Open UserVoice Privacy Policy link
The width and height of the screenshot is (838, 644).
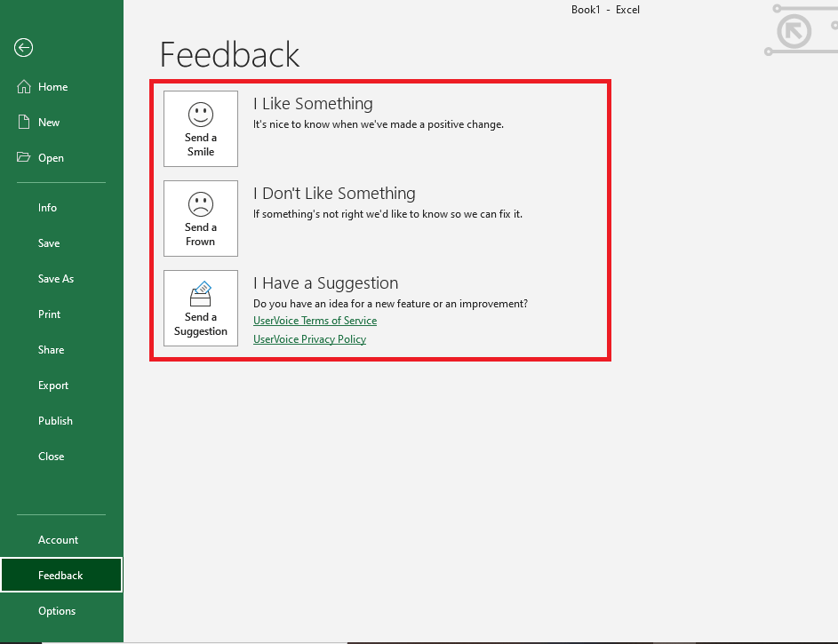(309, 339)
